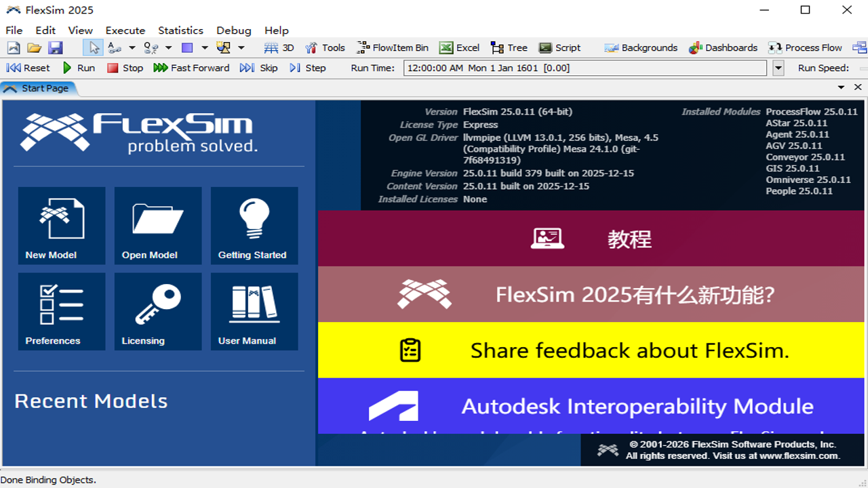This screenshot has width=868, height=488.
Task: Select the purple Create Objects square tool
Action: click(188, 48)
